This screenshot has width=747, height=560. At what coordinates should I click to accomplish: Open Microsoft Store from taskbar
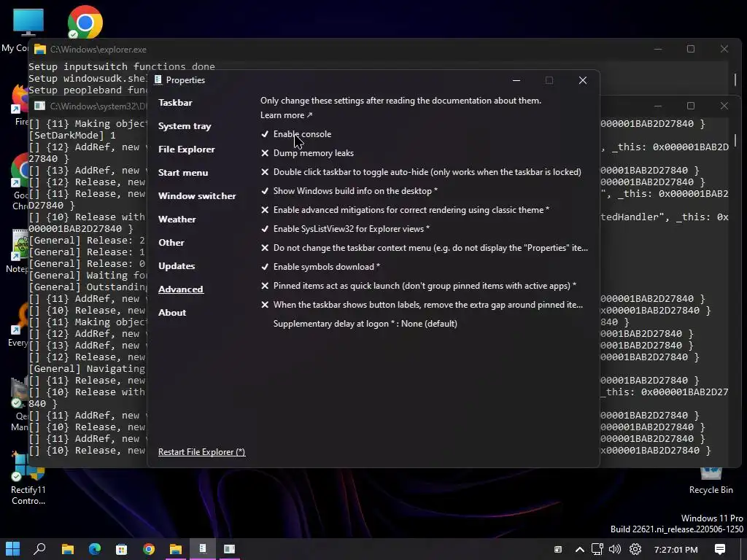click(122, 549)
